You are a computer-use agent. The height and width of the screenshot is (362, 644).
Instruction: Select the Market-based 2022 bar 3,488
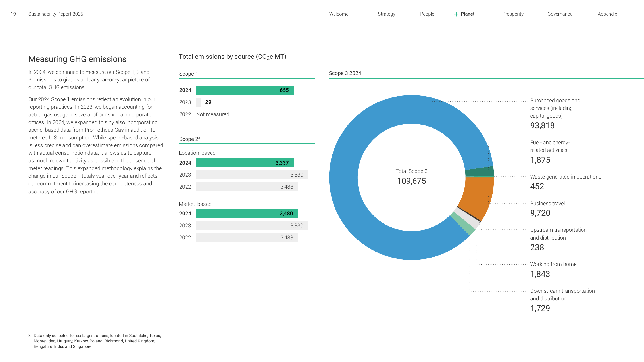coord(247,238)
